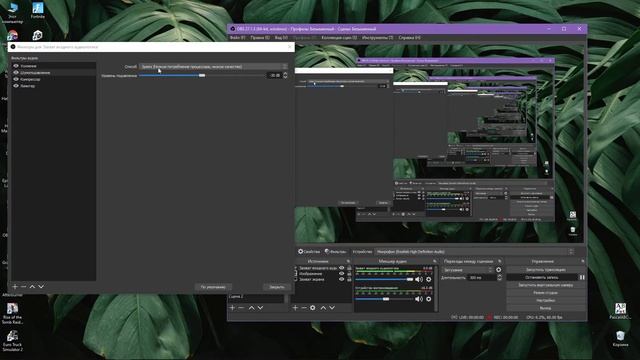The image size is (640, 360).
Task: Mute the desktop audio speaker icon
Action: (419, 299)
